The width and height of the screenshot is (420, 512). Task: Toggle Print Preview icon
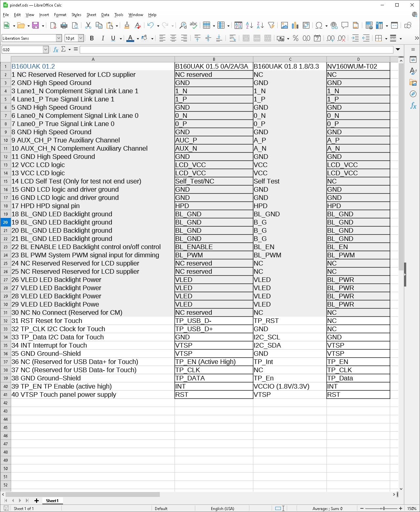pyautogui.click(x=75, y=26)
